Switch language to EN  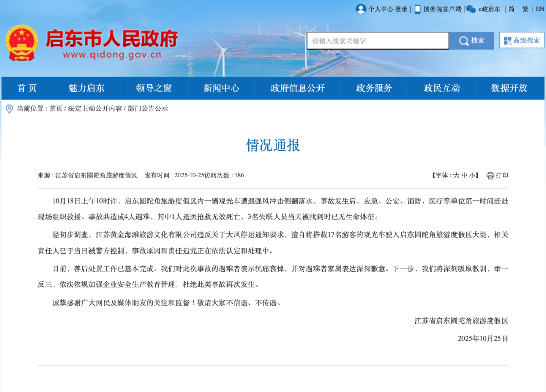[x=540, y=9]
